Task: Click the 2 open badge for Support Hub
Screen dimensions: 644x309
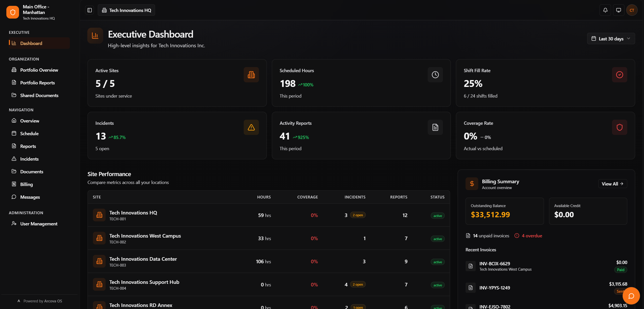Action: (x=358, y=285)
